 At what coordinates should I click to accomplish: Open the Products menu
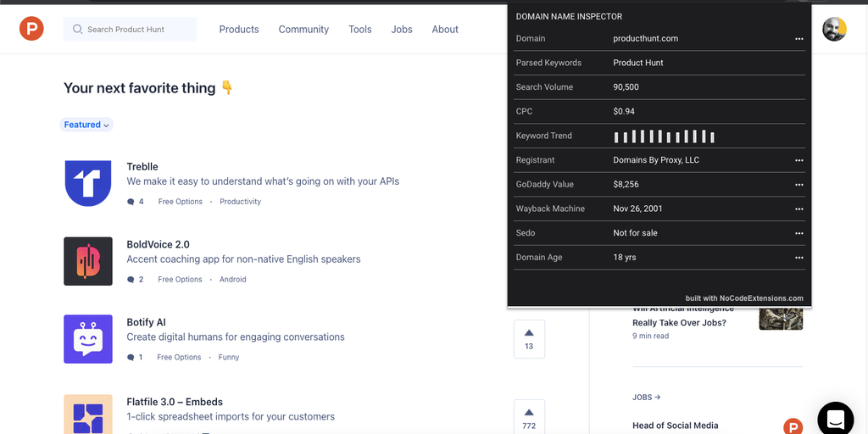click(x=239, y=29)
